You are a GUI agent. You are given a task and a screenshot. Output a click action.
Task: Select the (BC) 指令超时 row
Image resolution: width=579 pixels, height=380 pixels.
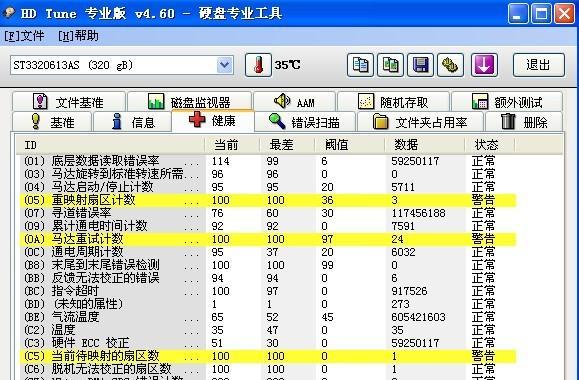click(268, 291)
